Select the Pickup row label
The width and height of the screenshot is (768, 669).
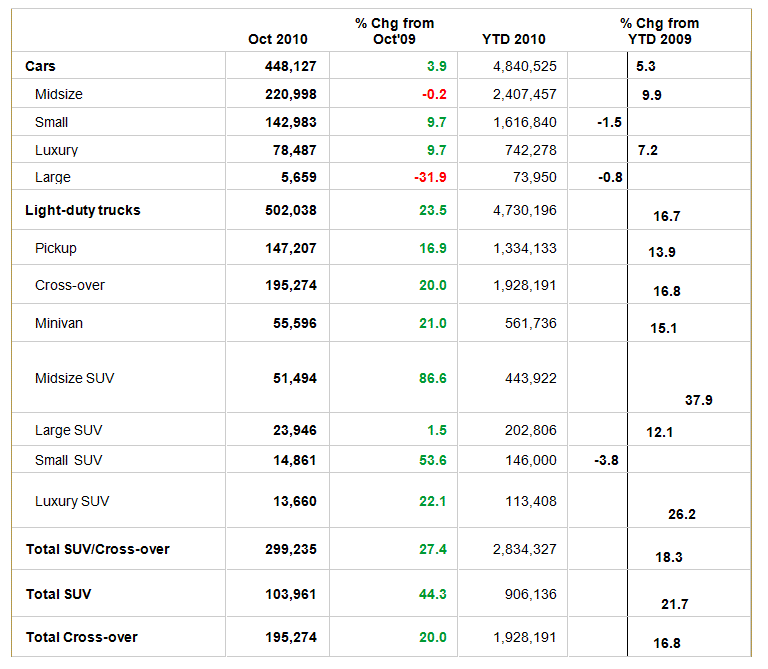pos(55,248)
